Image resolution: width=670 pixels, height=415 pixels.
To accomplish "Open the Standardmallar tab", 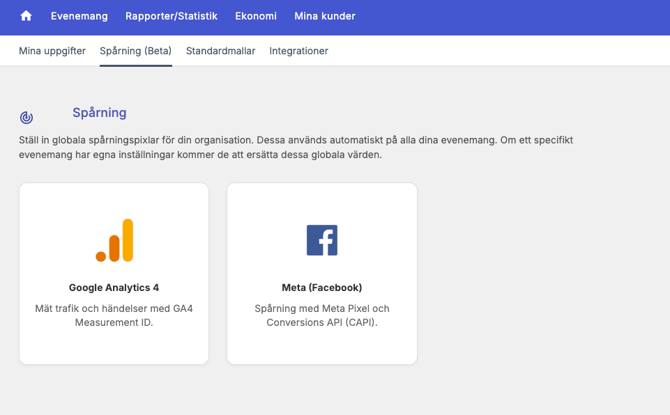I will coord(220,51).
